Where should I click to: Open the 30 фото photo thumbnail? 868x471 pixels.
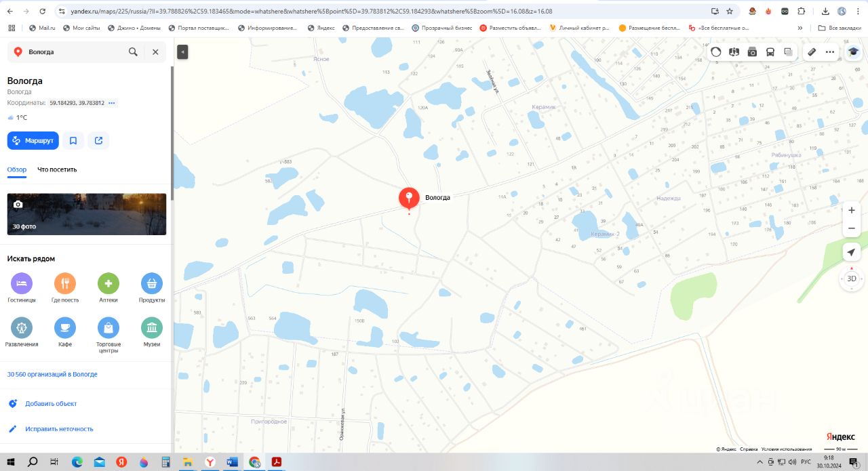point(87,214)
